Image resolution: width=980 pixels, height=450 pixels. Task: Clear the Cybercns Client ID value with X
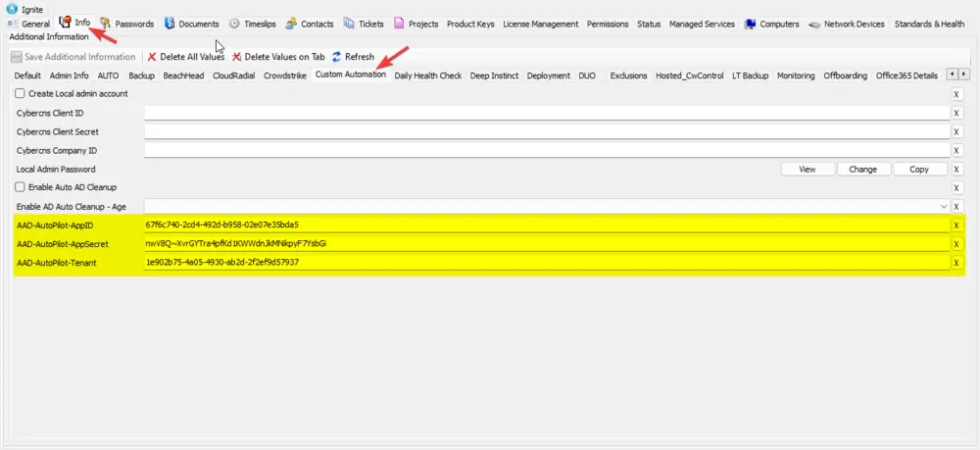point(956,113)
